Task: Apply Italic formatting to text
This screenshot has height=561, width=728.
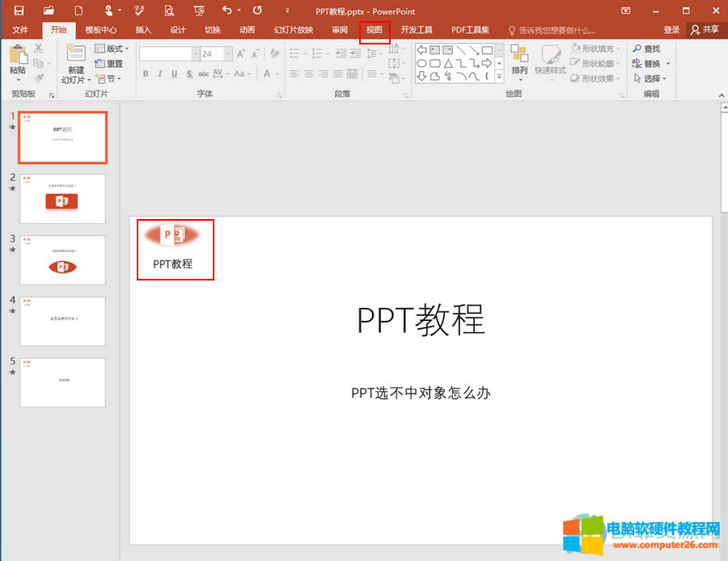Action: pyautogui.click(x=160, y=74)
